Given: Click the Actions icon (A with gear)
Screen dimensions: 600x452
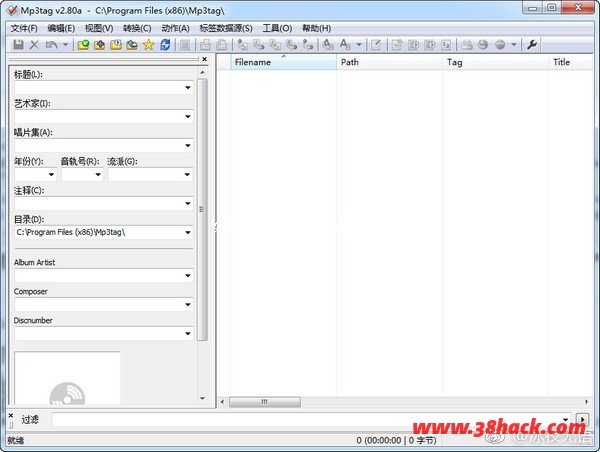Looking at the screenshot, I should pos(328,45).
